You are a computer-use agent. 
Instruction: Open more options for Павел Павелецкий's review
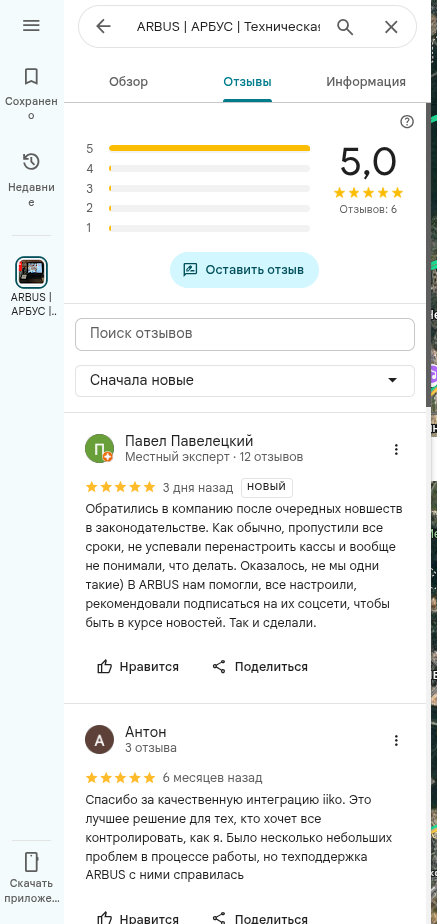coord(396,450)
